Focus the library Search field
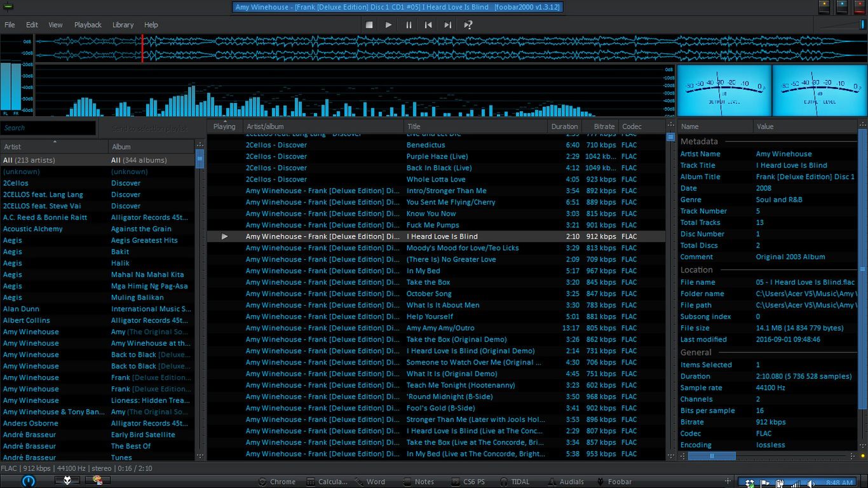Viewport: 868px width, 488px height. (x=48, y=128)
